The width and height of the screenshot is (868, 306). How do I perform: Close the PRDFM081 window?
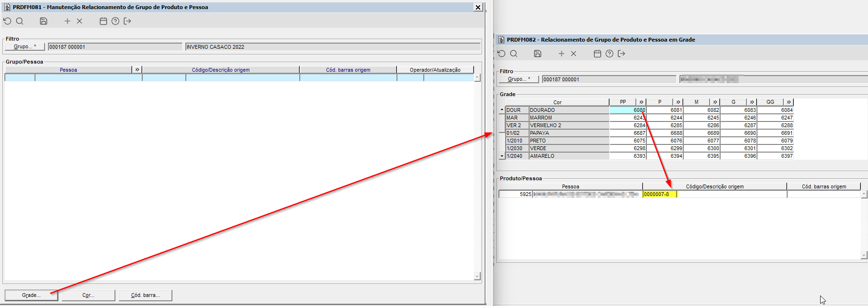(x=478, y=7)
